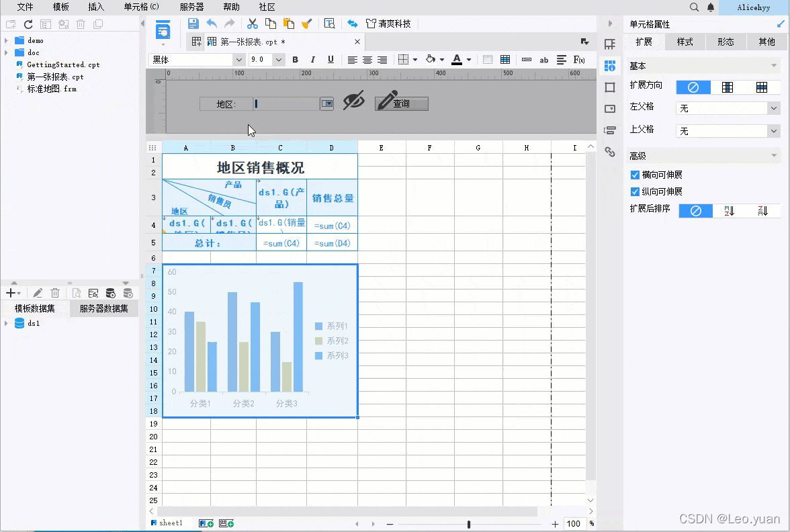Viewport: 790px width, 532px height.
Task: Set 扩展方向 to no expansion
Action: click(693, 87)
